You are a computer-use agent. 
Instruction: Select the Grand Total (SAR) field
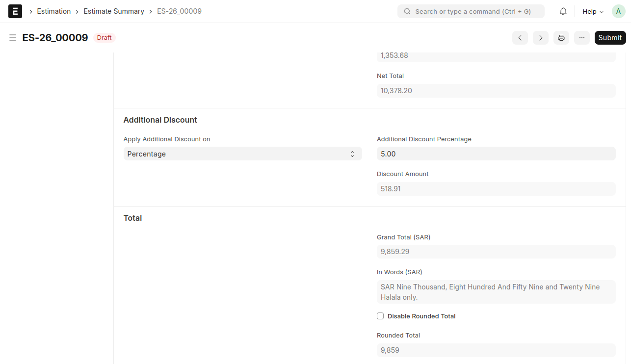click(x=496, y=252)
